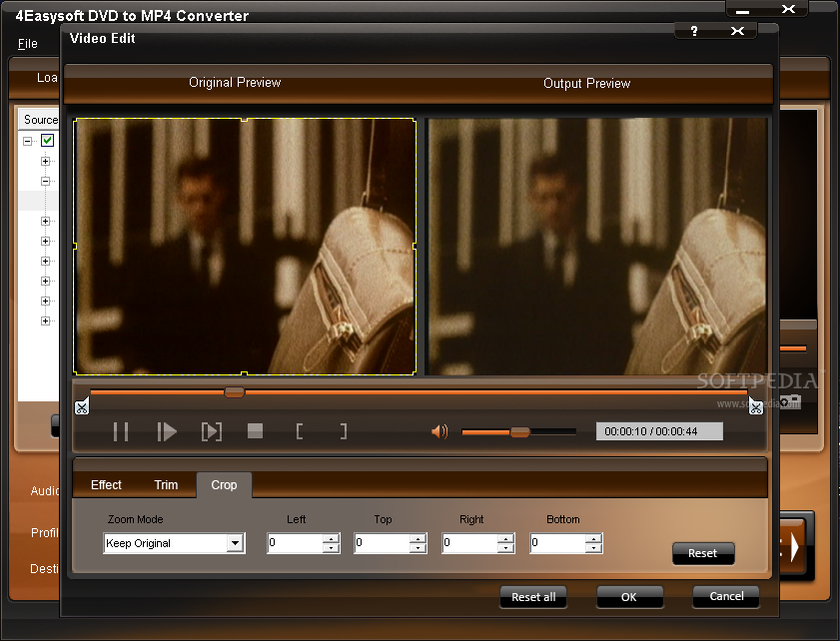Increase the Top crop value
The width and height of the screenshot is (840, 641).
(418, 539)
